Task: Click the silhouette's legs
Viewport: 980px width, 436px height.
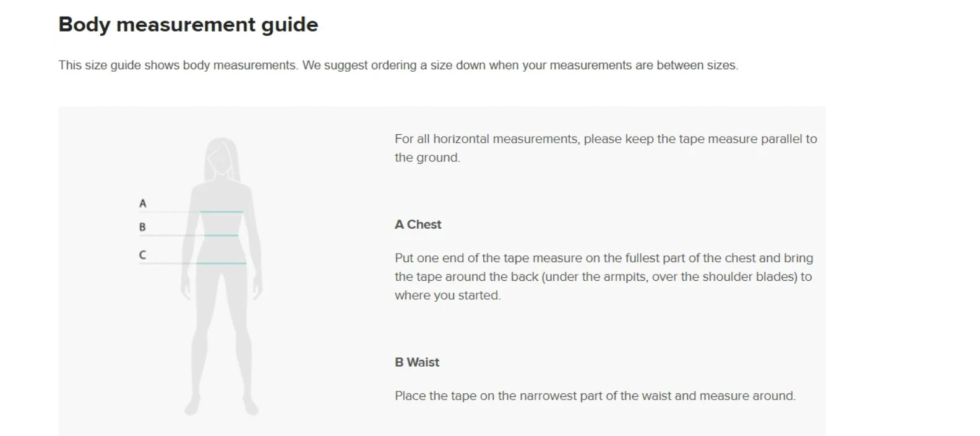Action: coord(221,334)
